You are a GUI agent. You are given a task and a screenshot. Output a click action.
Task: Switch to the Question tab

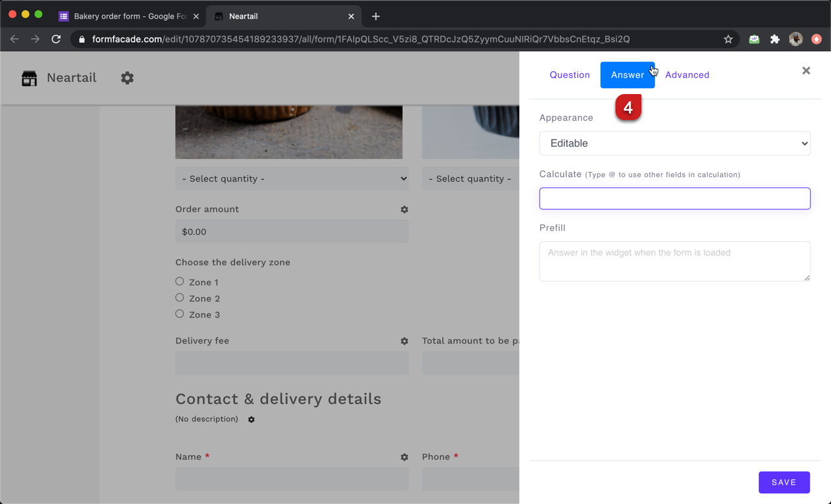pos(569,75)
